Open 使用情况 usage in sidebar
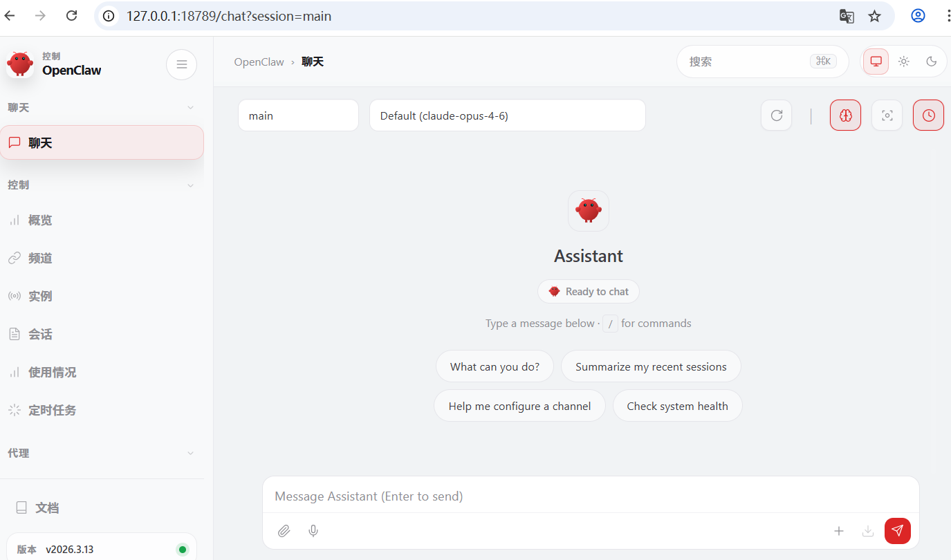Image resolution: width=951 pixels, height=560 pixels. (x=102, y=372)
